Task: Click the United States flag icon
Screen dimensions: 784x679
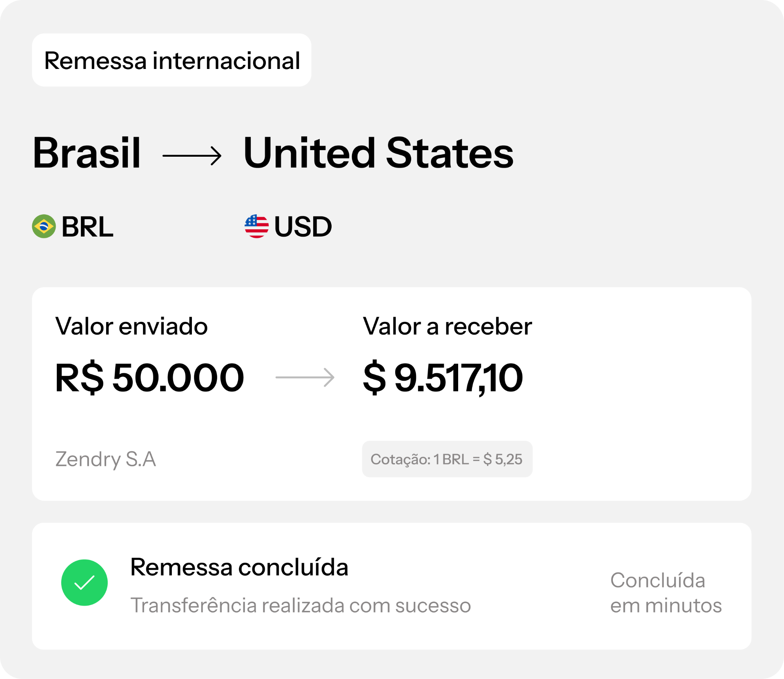Action: (x=256, y=226)
